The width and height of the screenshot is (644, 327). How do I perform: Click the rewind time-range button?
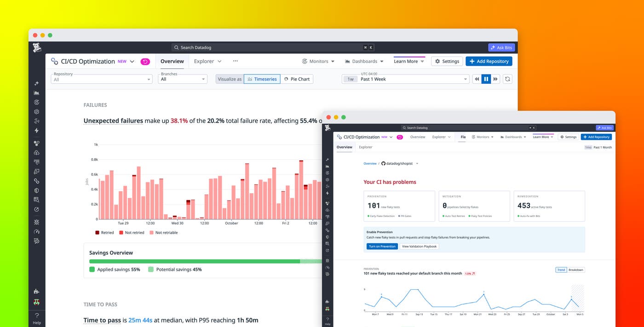click(477, 79)
